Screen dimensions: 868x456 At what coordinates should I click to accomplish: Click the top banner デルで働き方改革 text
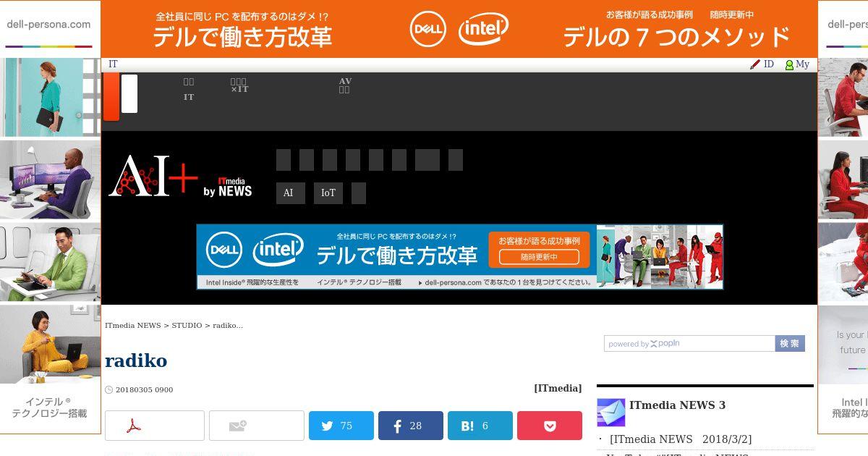[x=242, y=36]
